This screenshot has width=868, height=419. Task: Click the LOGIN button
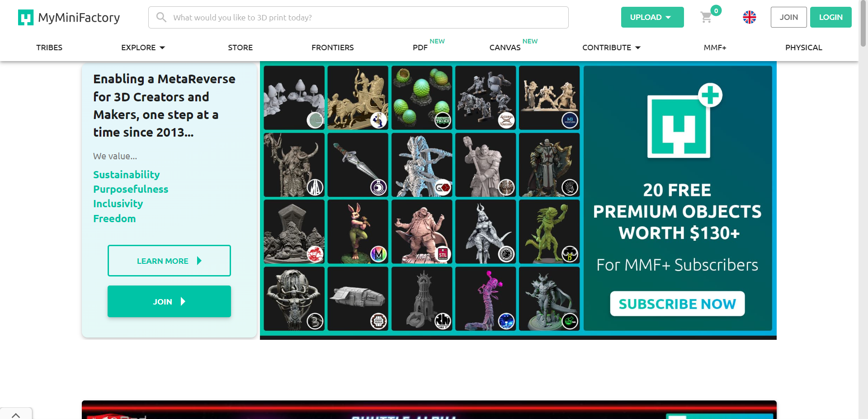pyautogui.click(x=830, y=17)
